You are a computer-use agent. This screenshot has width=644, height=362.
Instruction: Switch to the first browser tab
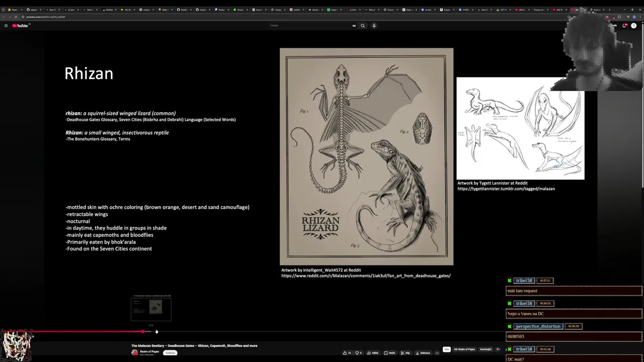click(14, 10)
